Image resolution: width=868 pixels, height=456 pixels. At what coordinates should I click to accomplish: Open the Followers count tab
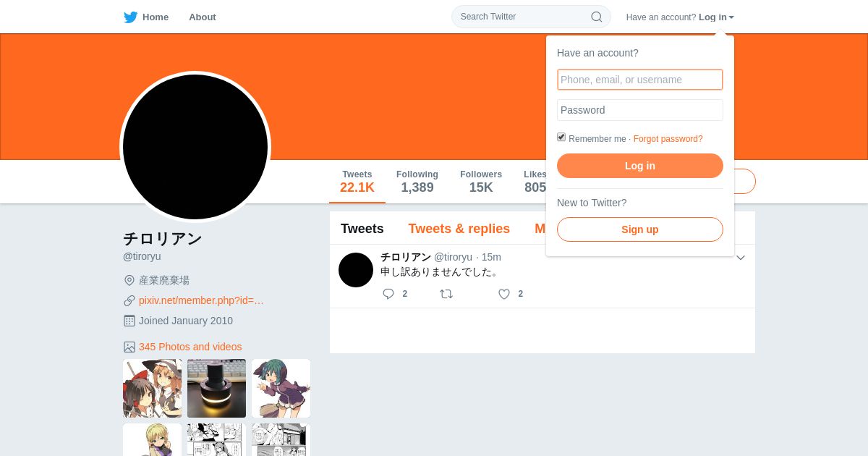coord(481,182)
